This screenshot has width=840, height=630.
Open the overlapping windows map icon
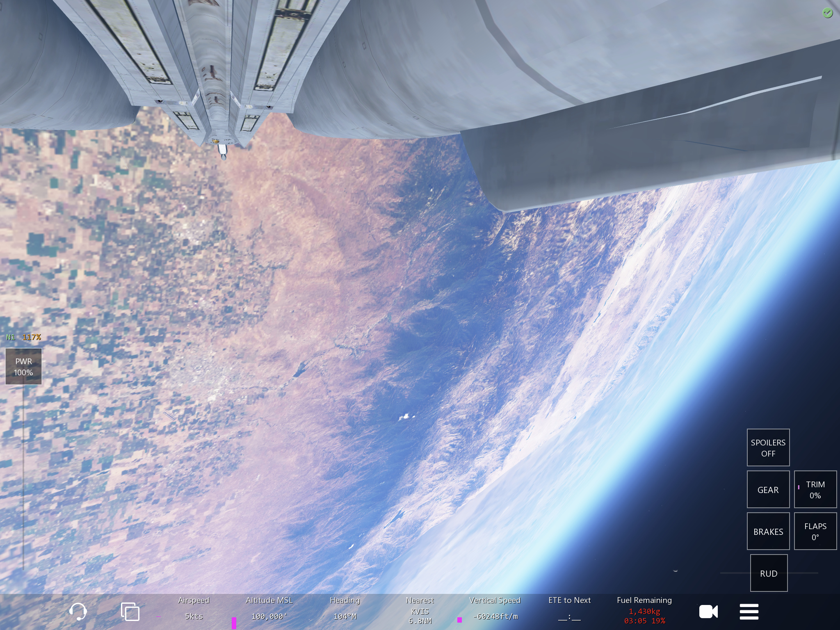[x=130, y=612]
